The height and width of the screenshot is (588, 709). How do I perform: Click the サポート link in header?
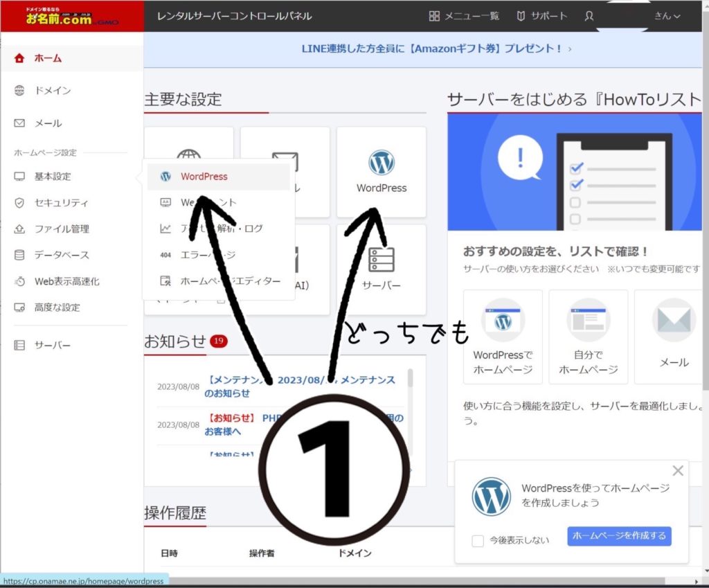[x=541, y=16]
